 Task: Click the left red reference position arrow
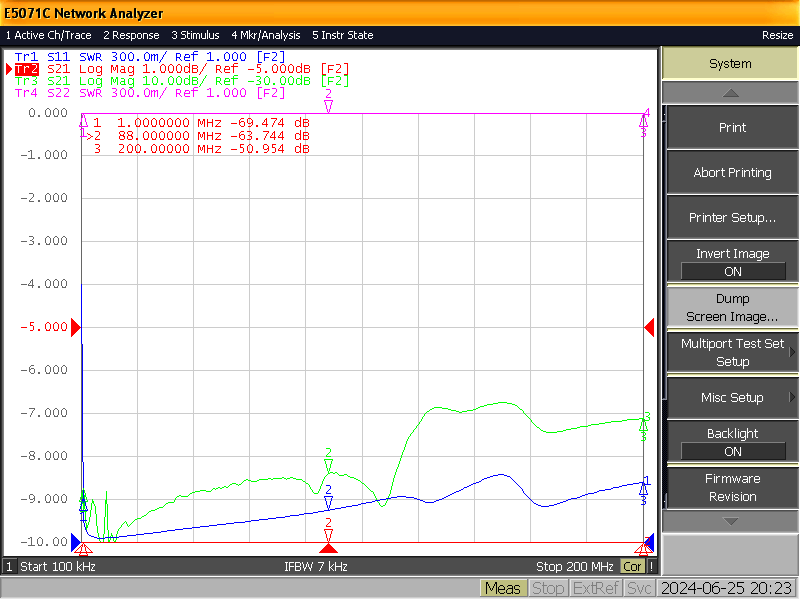pyautogui.click(x=76, y=327)
